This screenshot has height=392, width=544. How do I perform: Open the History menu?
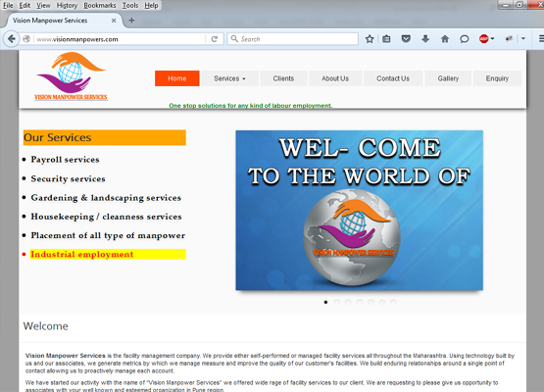[67, 6]
